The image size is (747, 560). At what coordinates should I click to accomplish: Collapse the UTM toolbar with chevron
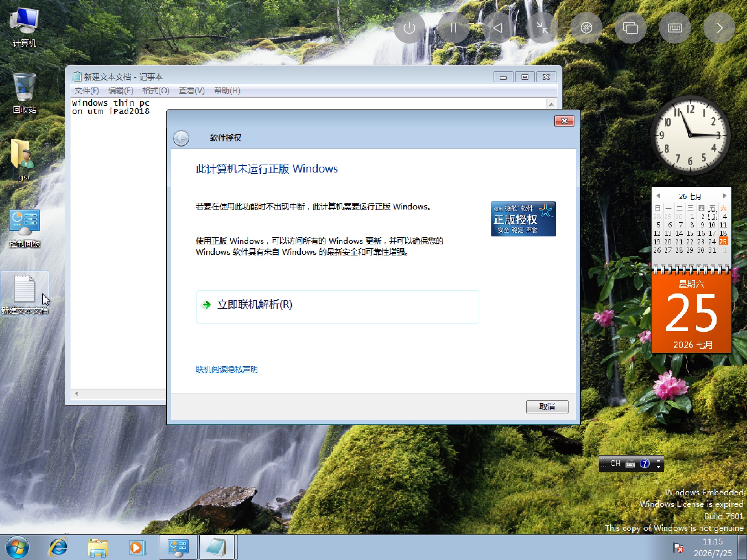coord(719,28)
